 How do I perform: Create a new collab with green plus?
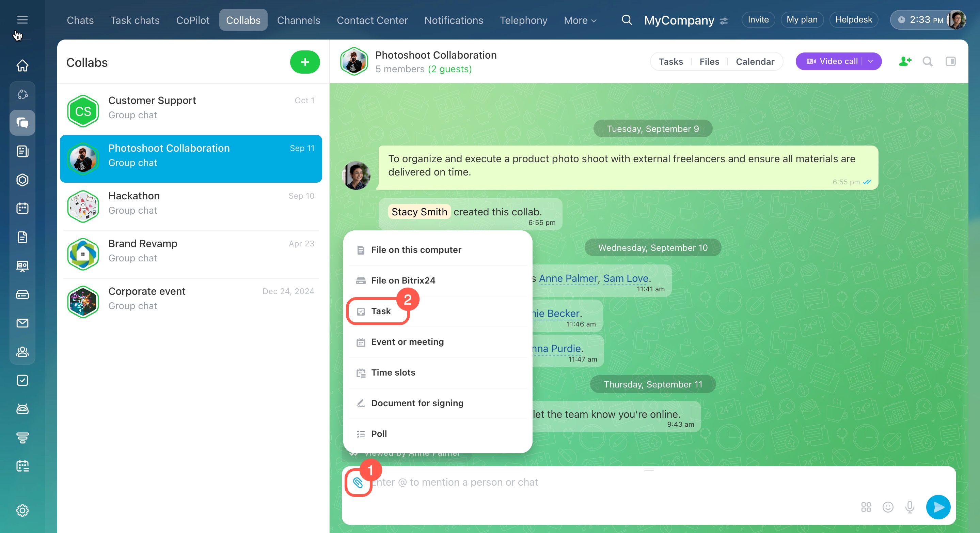coord(305,62)
